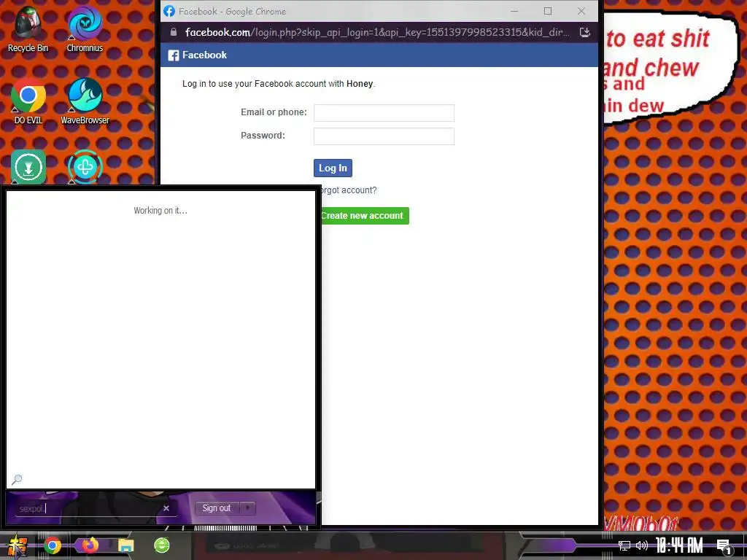Click the 'Working on it...' text
This screenshot has height=560, width=747.
click(160, 211)
